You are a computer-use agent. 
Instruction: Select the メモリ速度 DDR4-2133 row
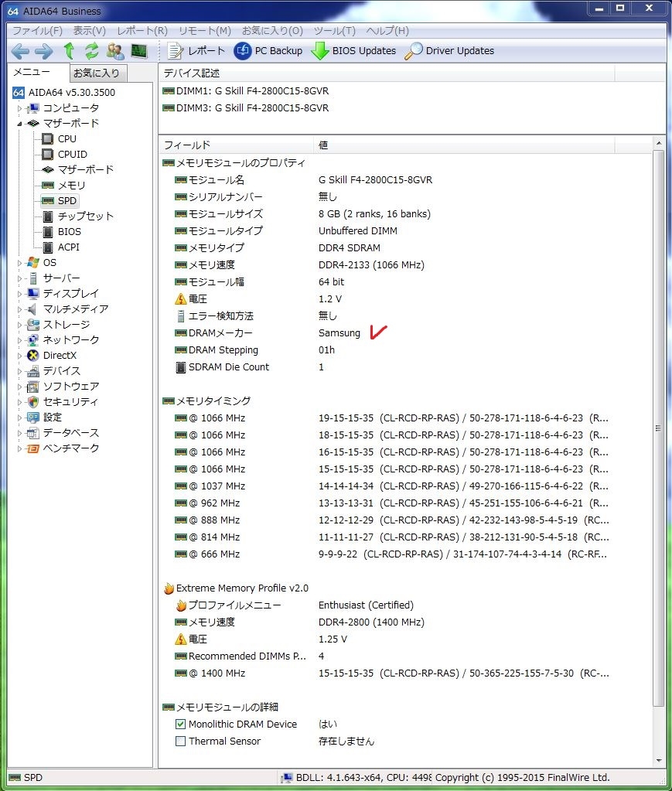click(387, 265)
